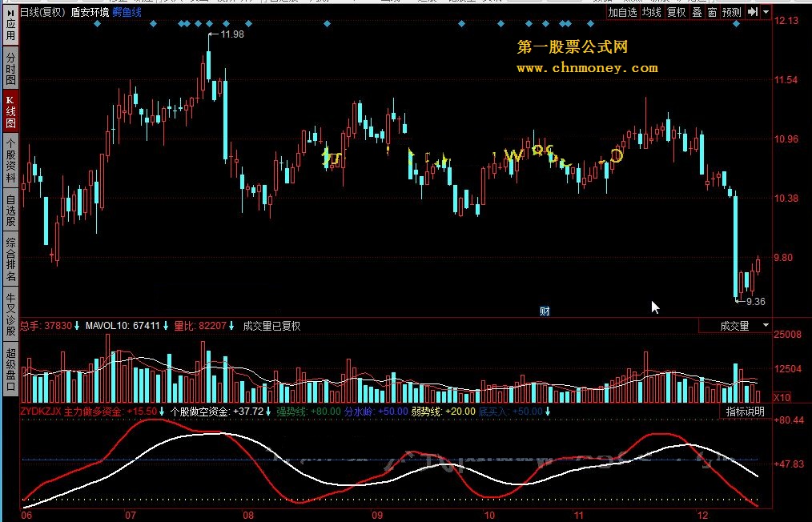The height and width of the screenshot is (522, 812).
Task: Click the 12.13 price axis label
Action: 786,20
